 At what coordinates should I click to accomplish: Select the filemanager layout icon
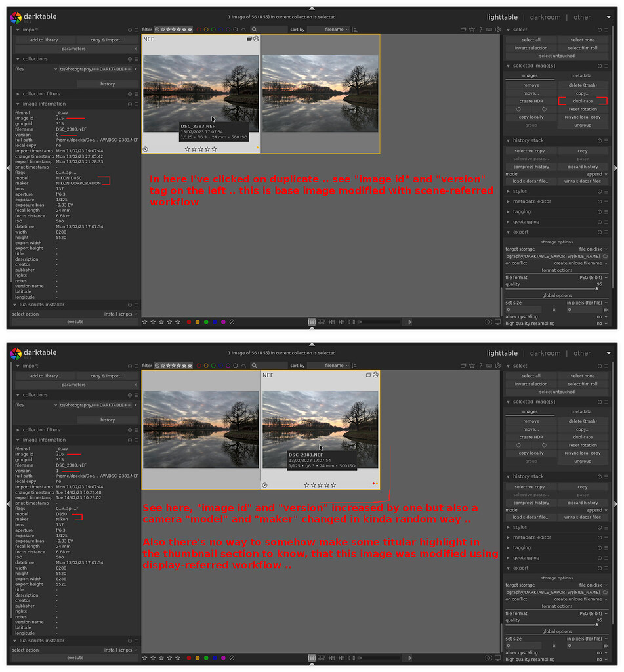pyautogui.click(x=312, y=322)
